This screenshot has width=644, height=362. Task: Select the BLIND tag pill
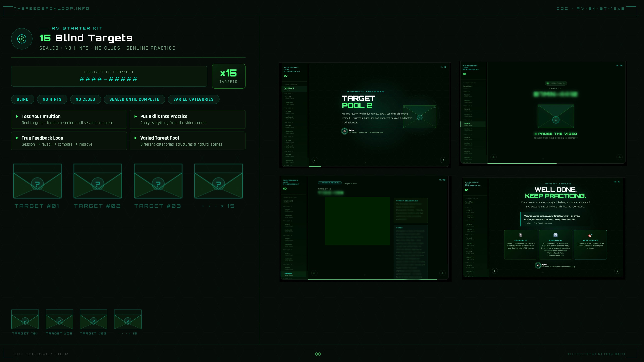(x=23, y=99)
